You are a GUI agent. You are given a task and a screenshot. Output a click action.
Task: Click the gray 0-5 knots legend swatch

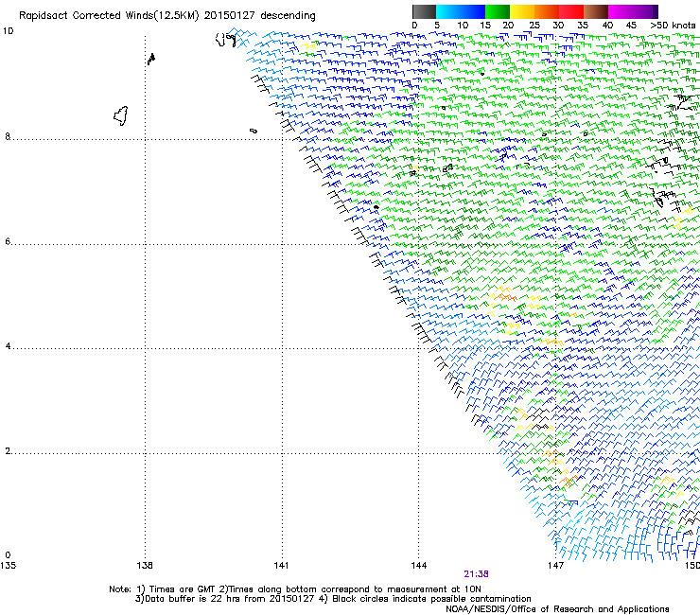pos(424,11)
